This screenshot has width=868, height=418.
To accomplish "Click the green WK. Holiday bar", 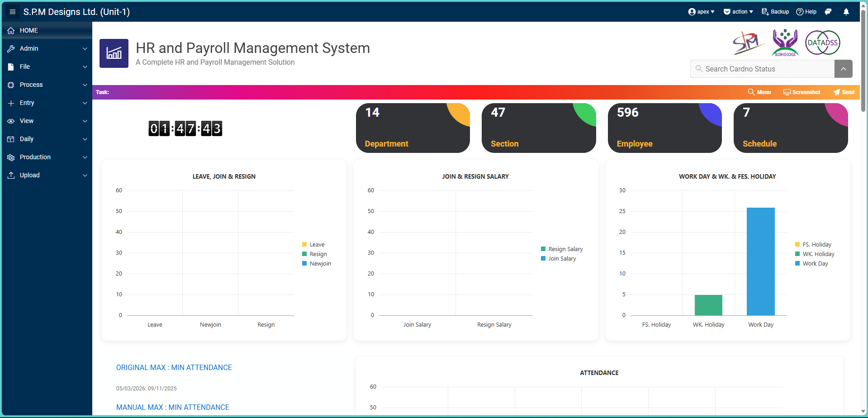I will click(708, 305).
